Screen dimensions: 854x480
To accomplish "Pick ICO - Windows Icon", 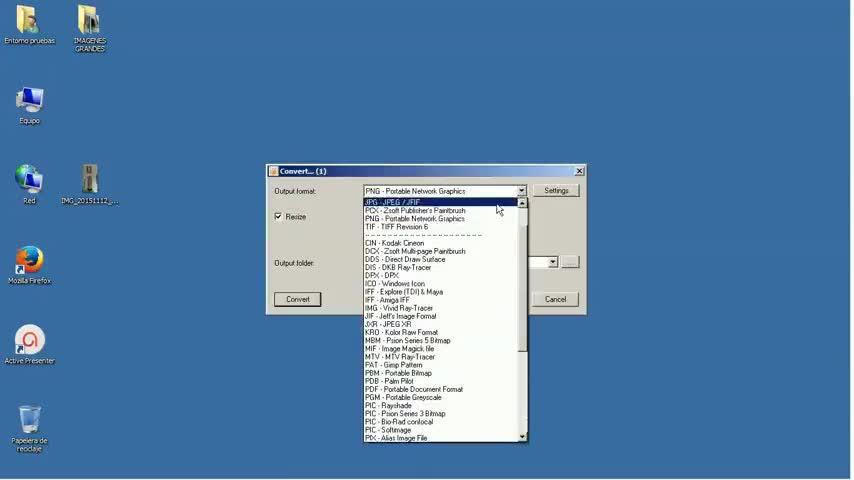I will coord(441,284).
